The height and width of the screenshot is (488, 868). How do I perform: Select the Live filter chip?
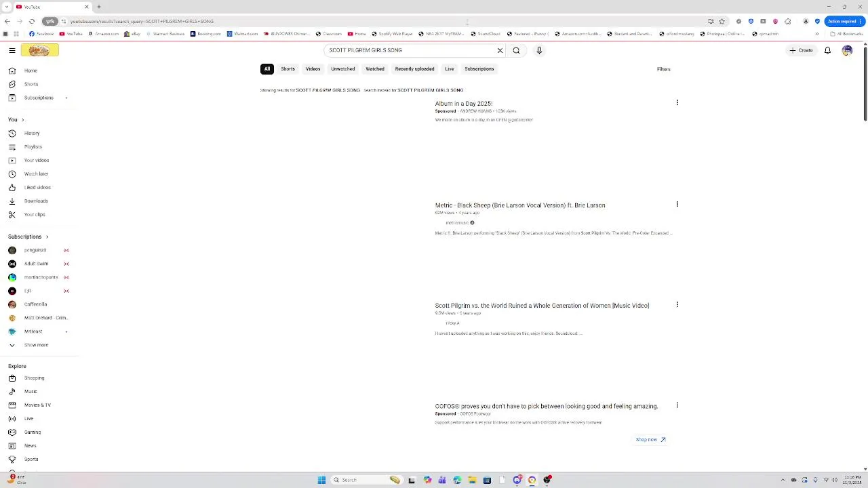point(449,68)
